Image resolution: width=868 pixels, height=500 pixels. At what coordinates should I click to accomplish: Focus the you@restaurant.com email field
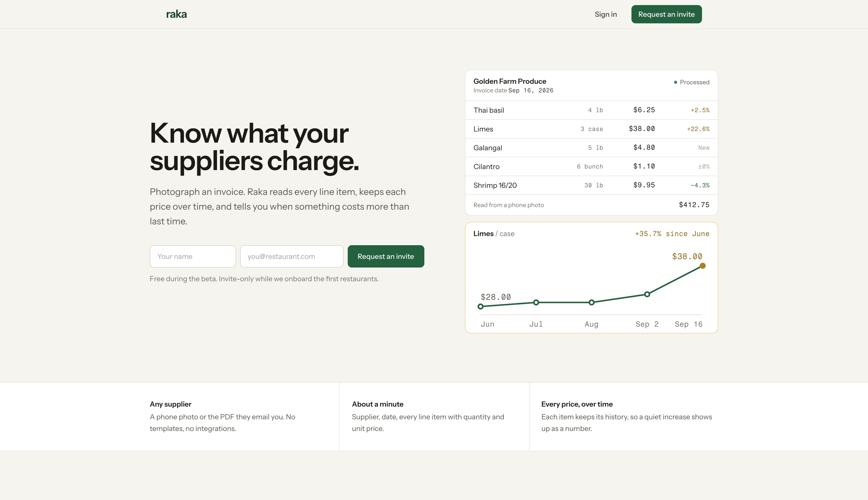click(x=292, y=256)
